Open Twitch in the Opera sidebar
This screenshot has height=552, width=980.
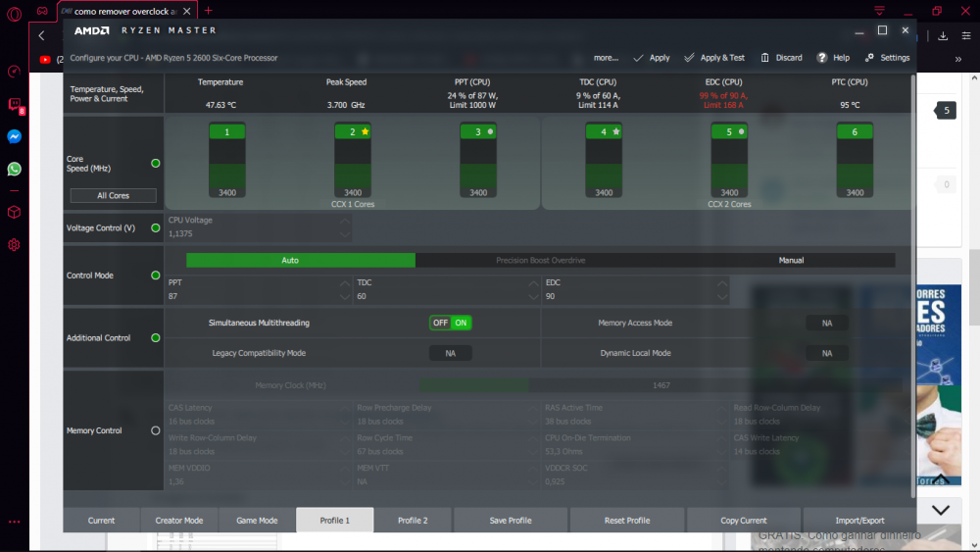tap(15, 105)
